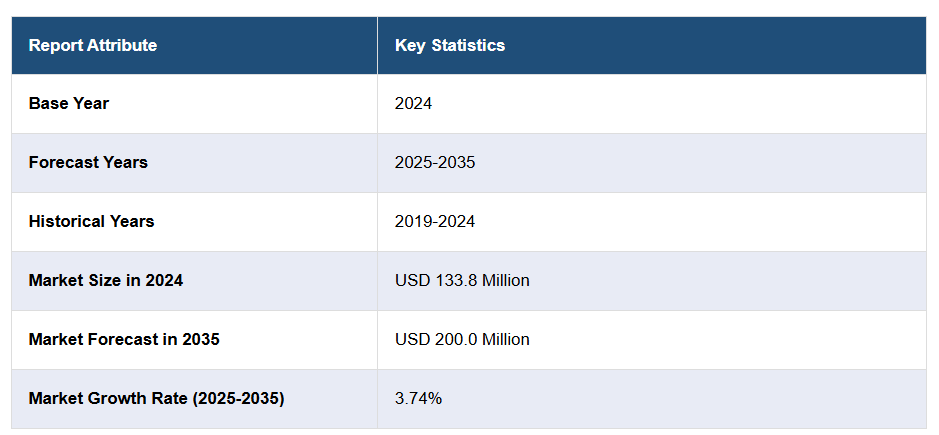The height and width of the screenshot is (435, 939).
Task: Click the USD text in the Market Forecast value
Action: click(411, 339)
